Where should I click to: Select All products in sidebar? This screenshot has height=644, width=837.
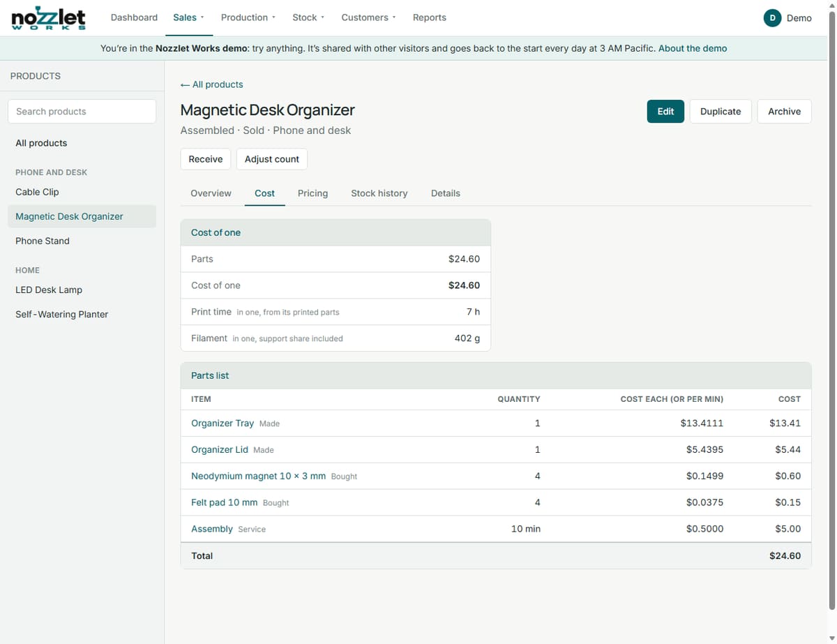coord(82,143)
